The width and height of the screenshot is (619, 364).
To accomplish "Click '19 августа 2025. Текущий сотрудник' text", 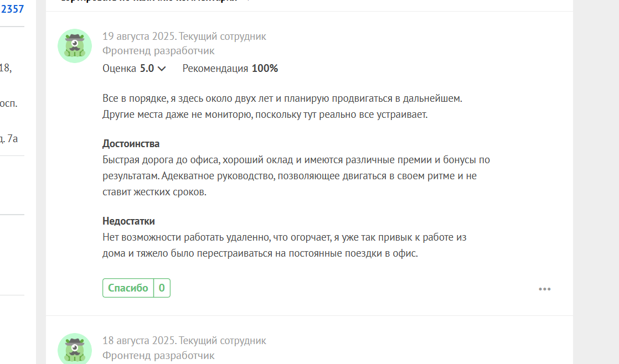I will (184, 37).
